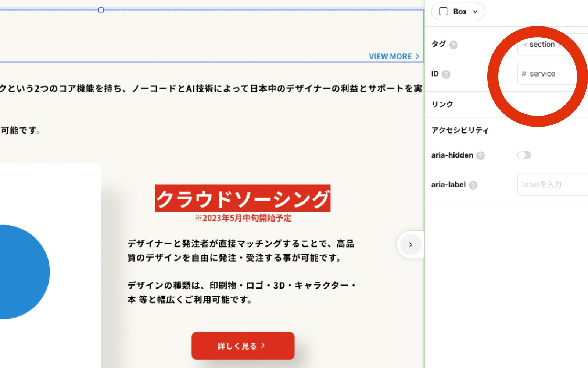Toggle the aria-hidden switch
The width and height of the screenshot is (588, 368).
tap(524, 155)
